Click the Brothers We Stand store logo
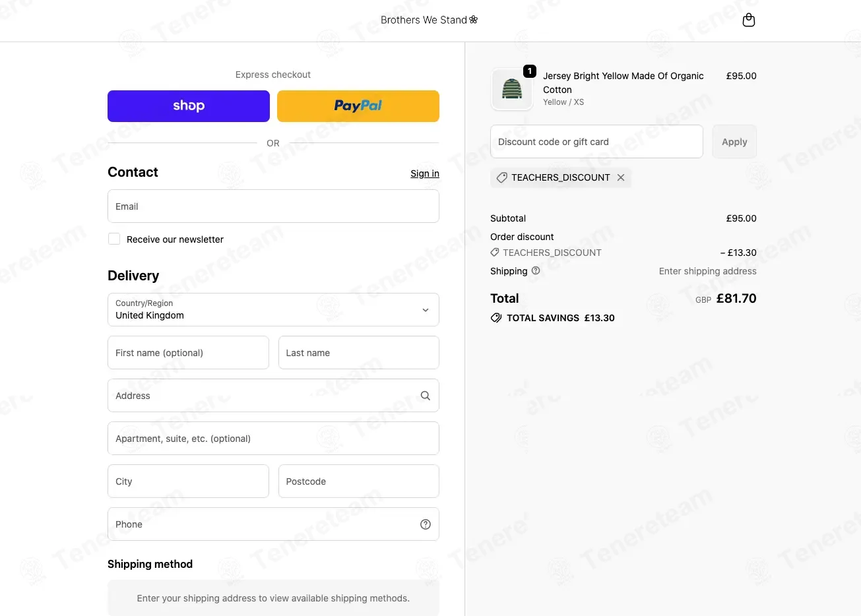861x616 pixels. [430, 20]
